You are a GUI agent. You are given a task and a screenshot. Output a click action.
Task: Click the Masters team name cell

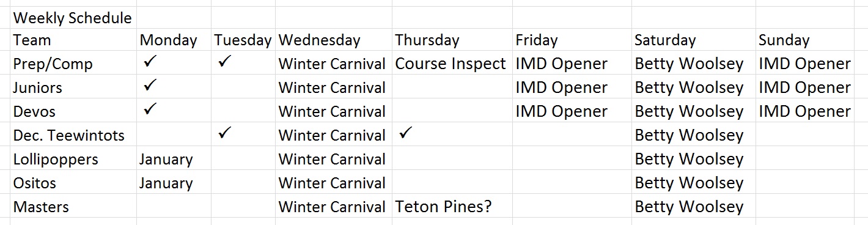coord(73,207)
